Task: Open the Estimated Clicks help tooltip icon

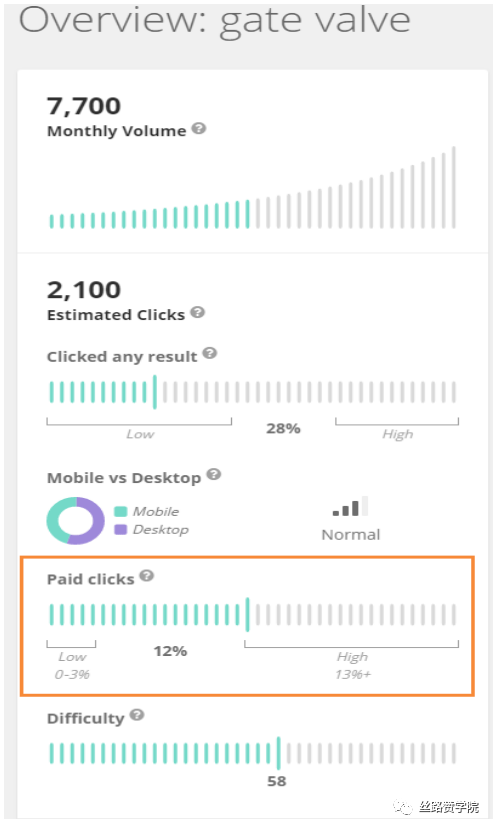Action: [198, 312]
